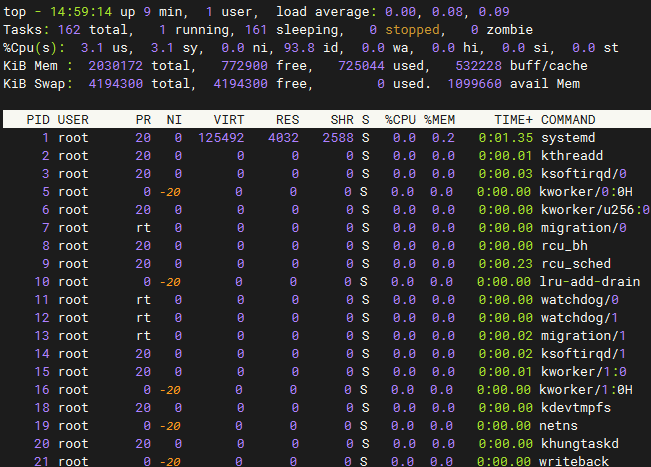Viewport: 651px width, 467px height.
Task: Click the kdevtmpfs command
Action: coord(576,408)
